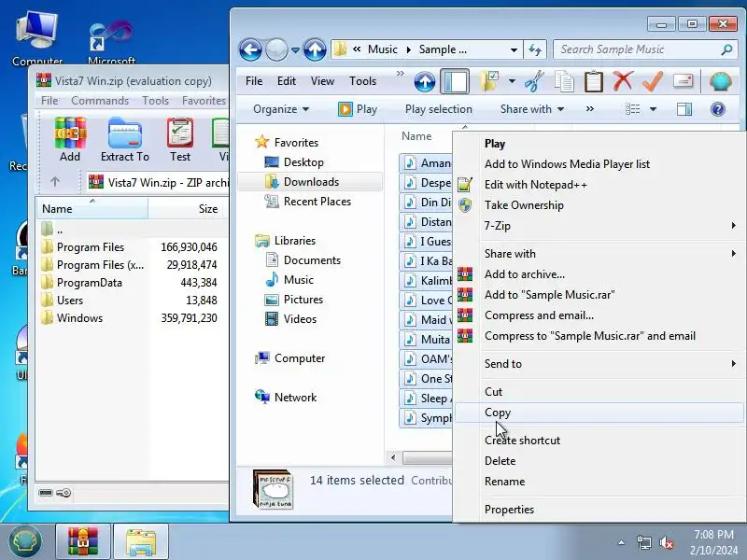The image size is (747, 560).
Task: Open the Computer desktop icon
Action: [x=37, y=38]
